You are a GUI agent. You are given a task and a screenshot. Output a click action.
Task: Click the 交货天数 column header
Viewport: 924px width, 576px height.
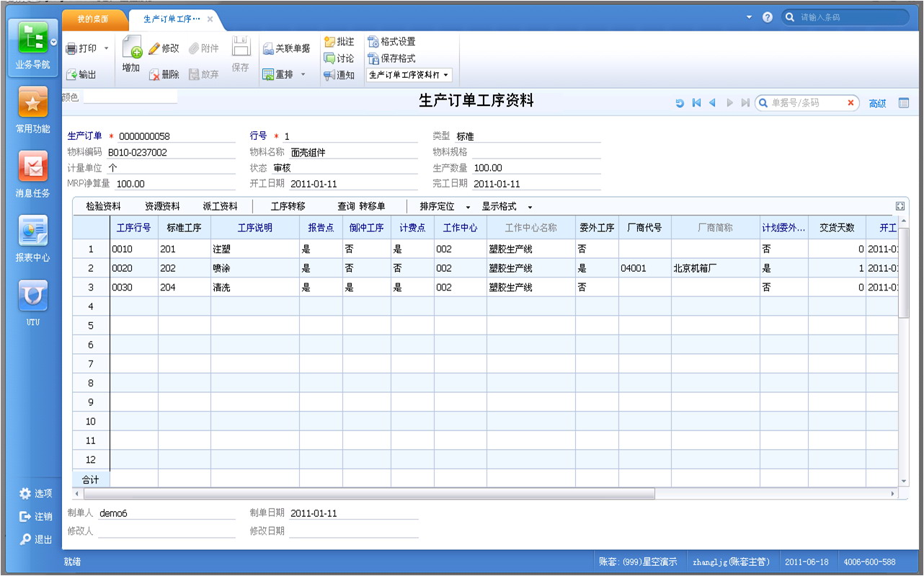[837, 228]
